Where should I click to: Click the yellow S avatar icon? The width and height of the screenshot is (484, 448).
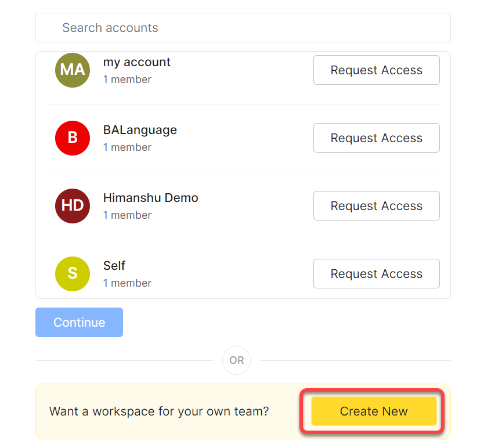click(x=73, y=274)
